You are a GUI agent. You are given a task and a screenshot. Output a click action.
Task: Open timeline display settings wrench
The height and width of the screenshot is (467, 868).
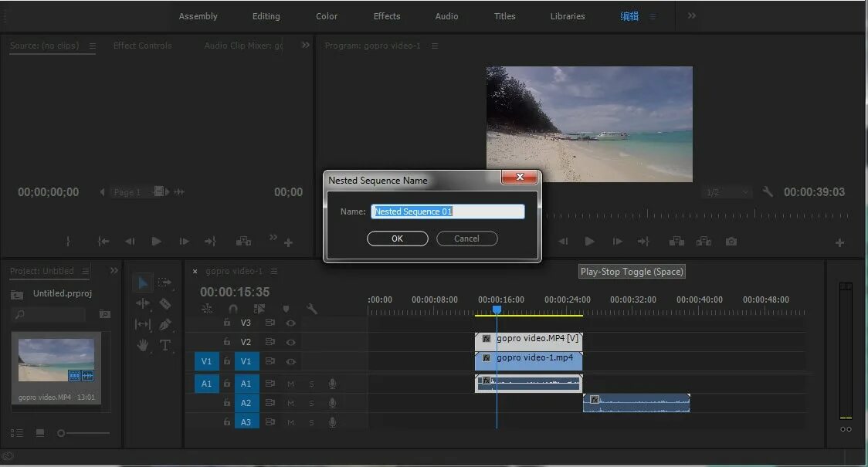click(x=312, y=309)
